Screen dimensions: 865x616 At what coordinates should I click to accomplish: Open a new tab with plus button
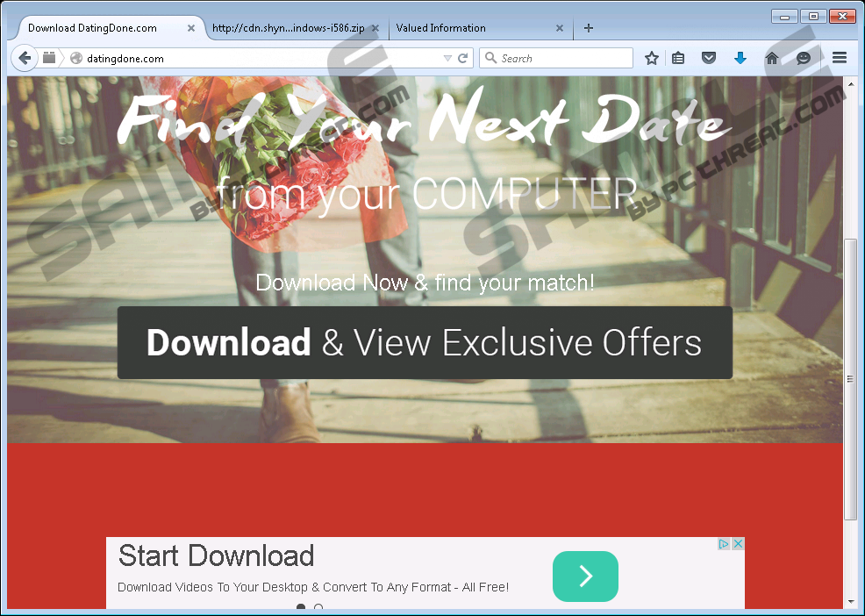(589, 28)
